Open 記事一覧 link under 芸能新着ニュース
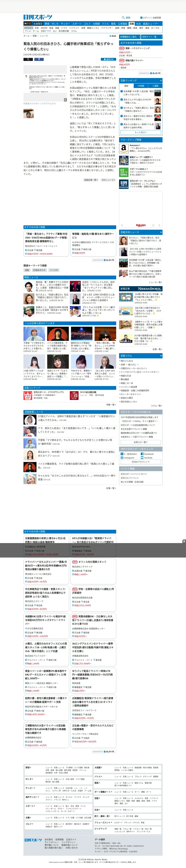The image size is (186, 868). (111, 488)
